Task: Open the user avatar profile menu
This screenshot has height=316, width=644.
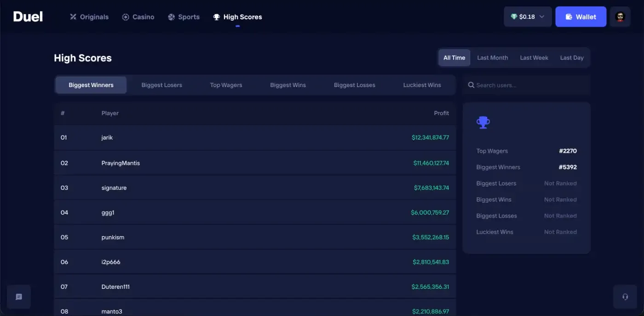Action: (x=620, y=17)
